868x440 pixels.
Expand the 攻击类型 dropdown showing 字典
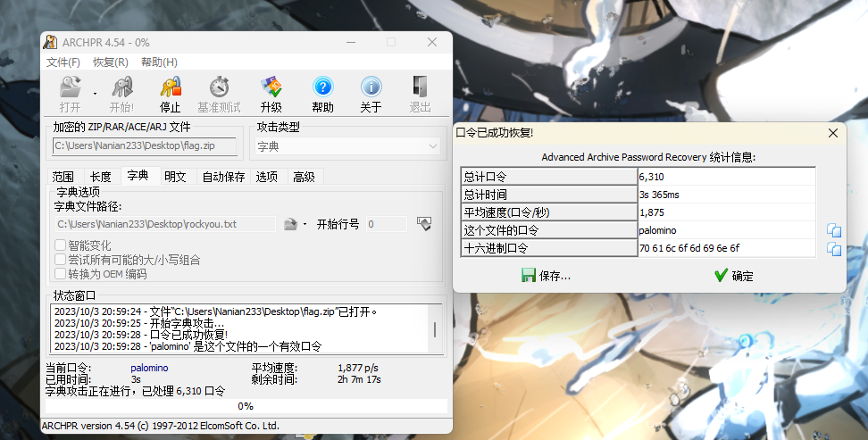348,146
